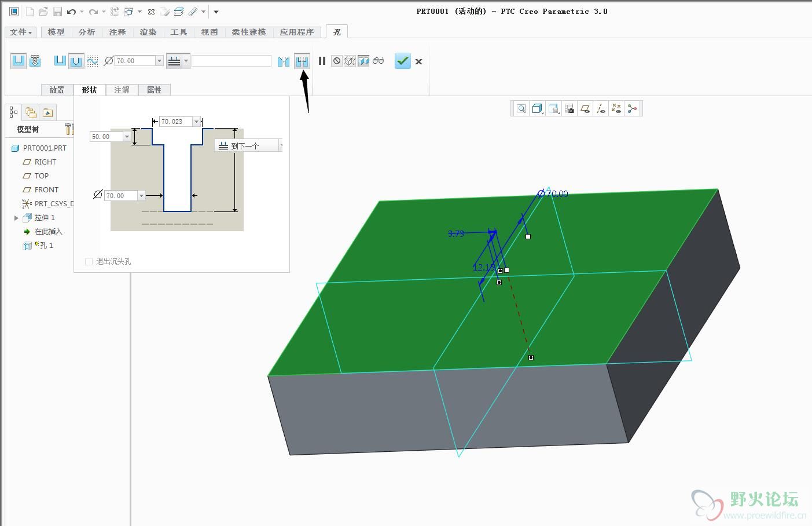Screen dimensions: 812x526
Task: Toggle datum plane display
Action: pyautogui.click(x=585, y=108)
